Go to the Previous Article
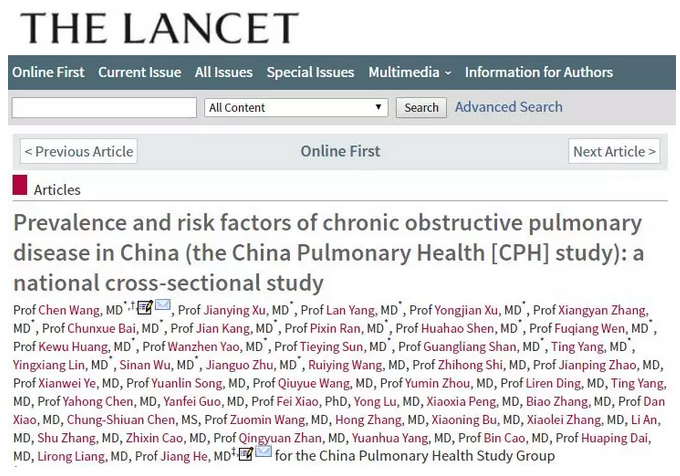 [x=79, y=151]
